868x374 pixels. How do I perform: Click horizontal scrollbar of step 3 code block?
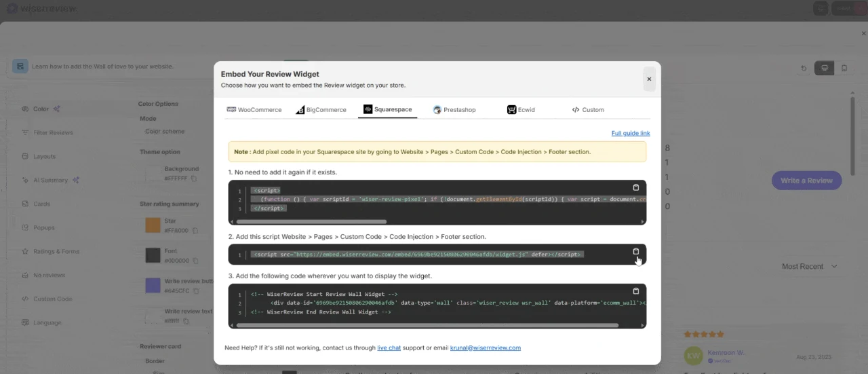pyautogui.click(x=427, y=325)
